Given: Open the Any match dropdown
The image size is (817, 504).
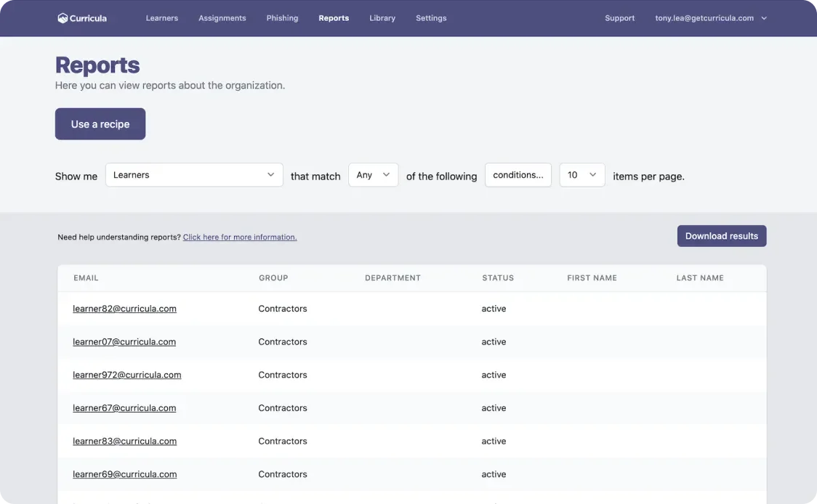Looking at the screenshot, I should pyautogui.click(x=373, y=175).
